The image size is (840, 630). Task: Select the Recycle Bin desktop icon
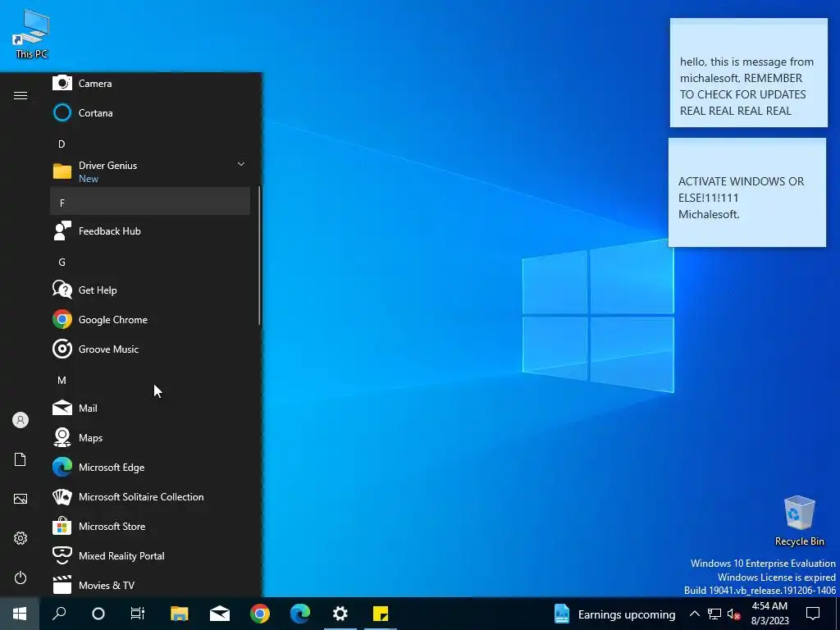[799, 520]
